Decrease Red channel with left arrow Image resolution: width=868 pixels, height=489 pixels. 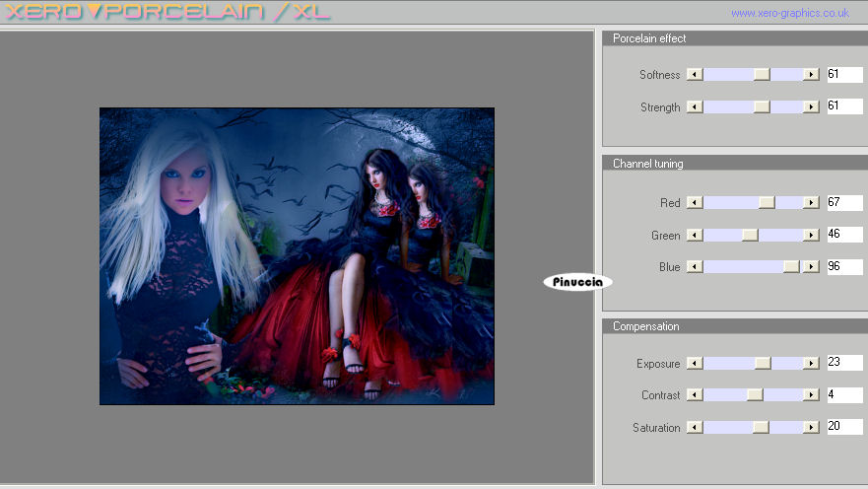[695, 203]
